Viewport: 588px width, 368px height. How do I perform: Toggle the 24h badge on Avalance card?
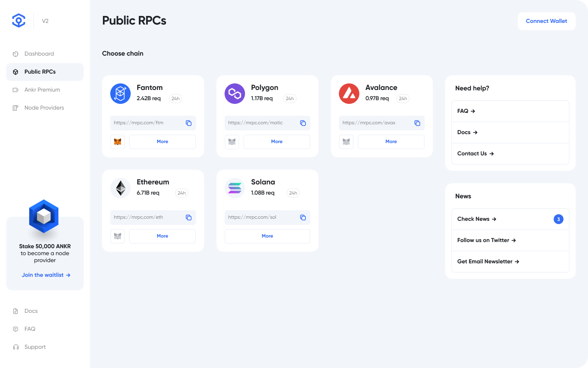click(403, 99)
